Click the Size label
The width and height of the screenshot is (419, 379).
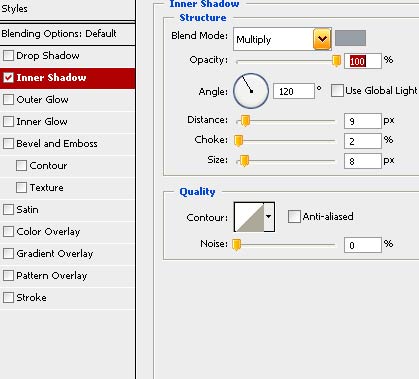218,160
